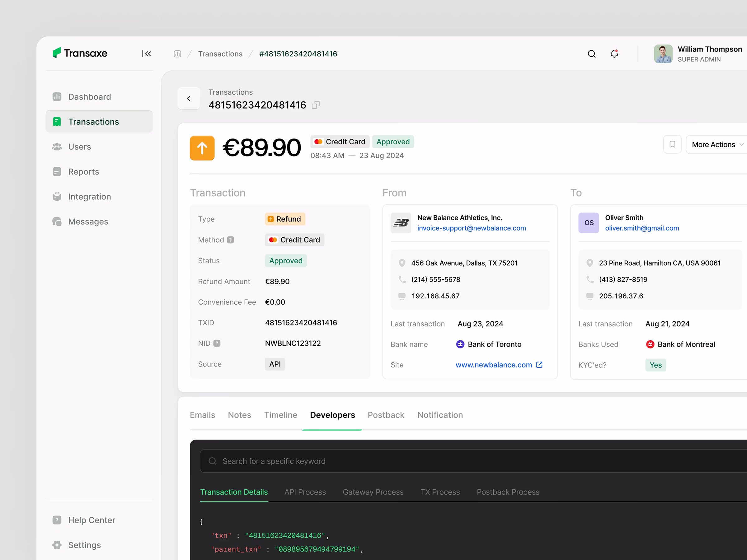747x560 pixels.
Task: Click the Method help question icon
Action: tap(230, 240)
